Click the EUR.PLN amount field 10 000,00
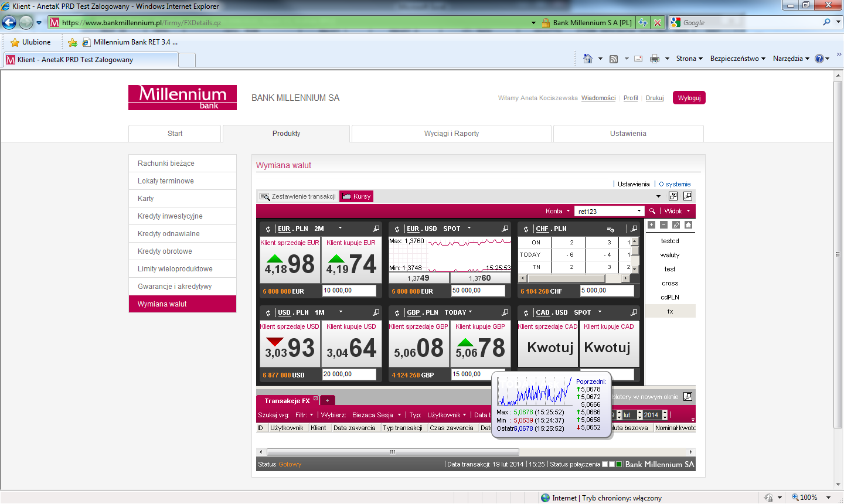 [x=349, y=291]
